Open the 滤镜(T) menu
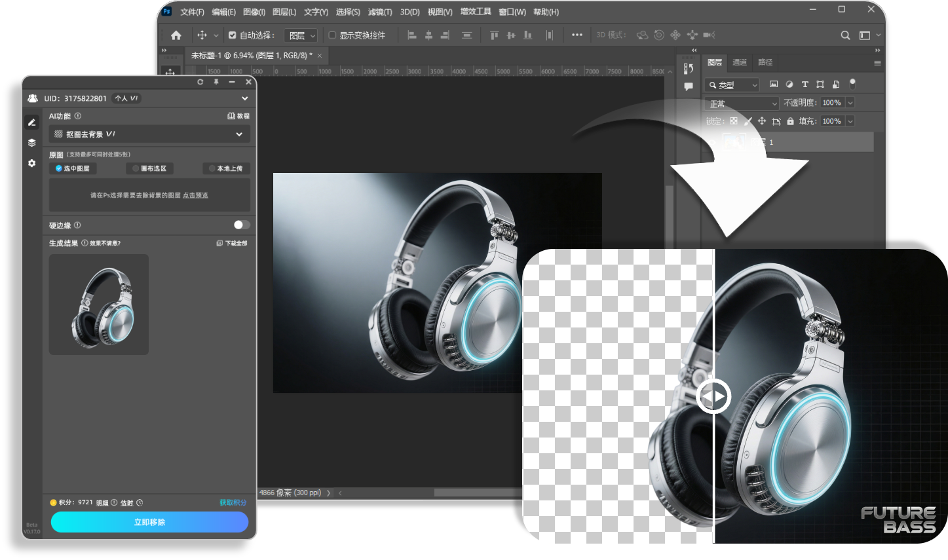 click(x=380, y=12)
